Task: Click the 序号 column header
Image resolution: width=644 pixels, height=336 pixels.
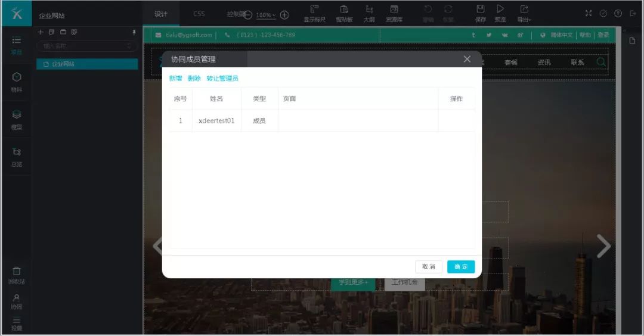Action: point(180,98)
